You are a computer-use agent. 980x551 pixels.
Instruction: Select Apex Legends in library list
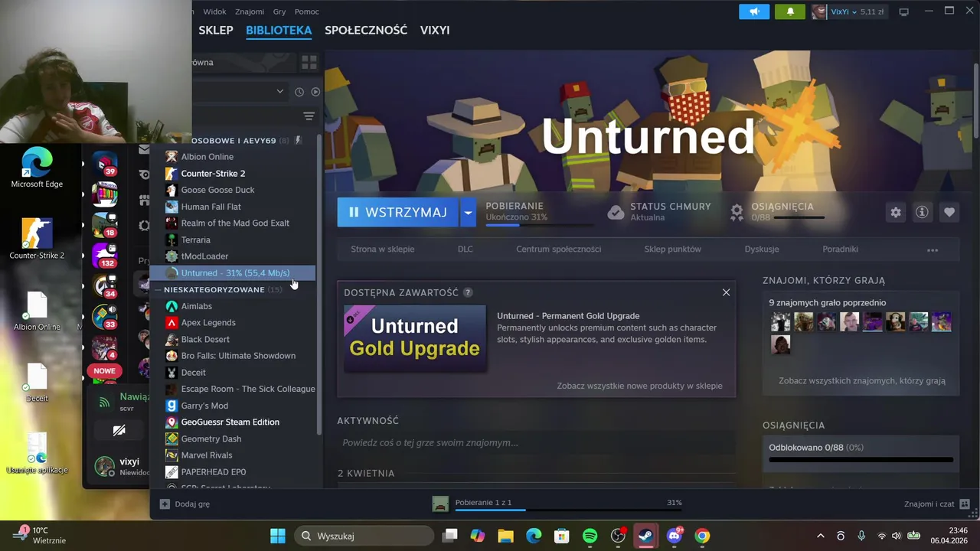tap(208, 323)
